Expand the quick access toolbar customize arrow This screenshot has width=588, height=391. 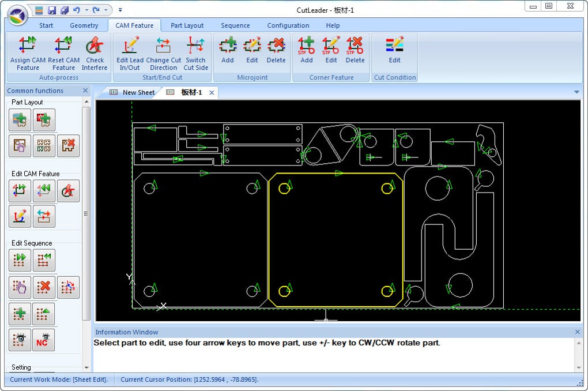120,10
